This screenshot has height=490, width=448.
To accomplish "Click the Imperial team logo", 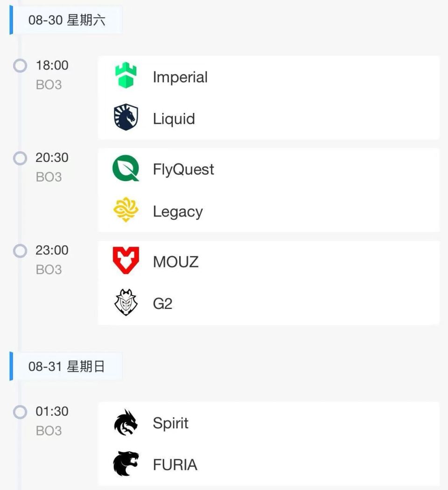I will tap(126, 77).
